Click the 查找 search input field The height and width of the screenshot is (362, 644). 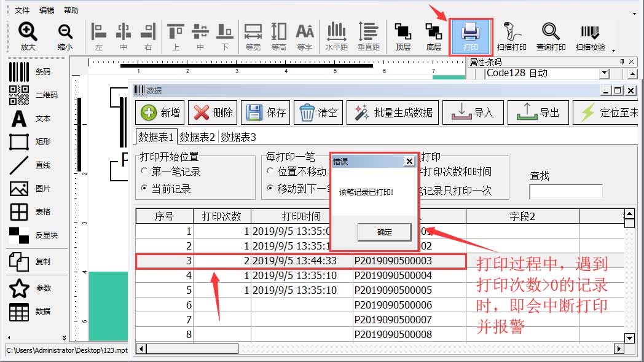565,192
